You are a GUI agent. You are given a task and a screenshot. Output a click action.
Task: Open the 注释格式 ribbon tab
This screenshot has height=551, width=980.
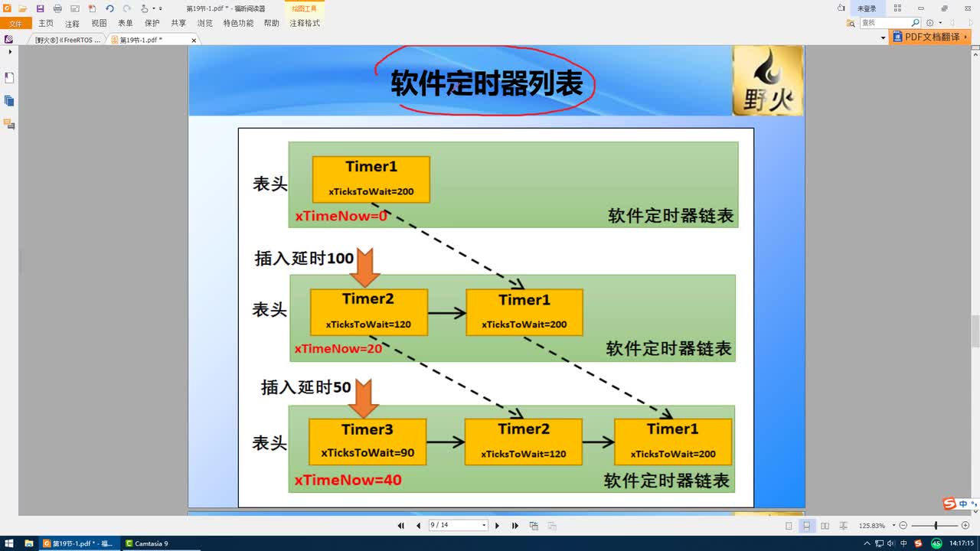tap(305, 24)
